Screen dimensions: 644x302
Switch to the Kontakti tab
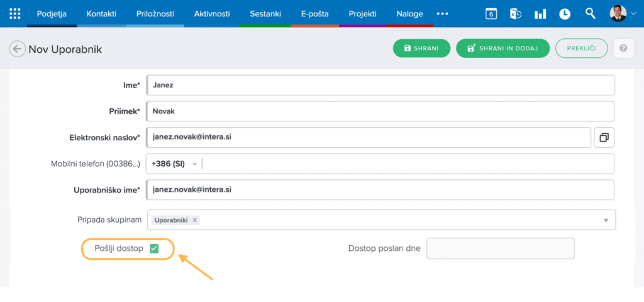click(101, 13)
